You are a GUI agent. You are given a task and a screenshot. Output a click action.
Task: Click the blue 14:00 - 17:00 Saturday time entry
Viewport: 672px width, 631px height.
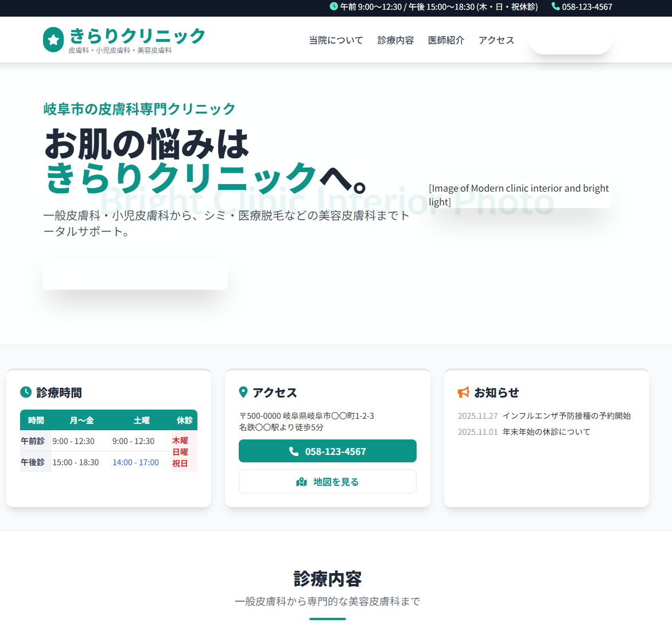click(x=135, y=462)
